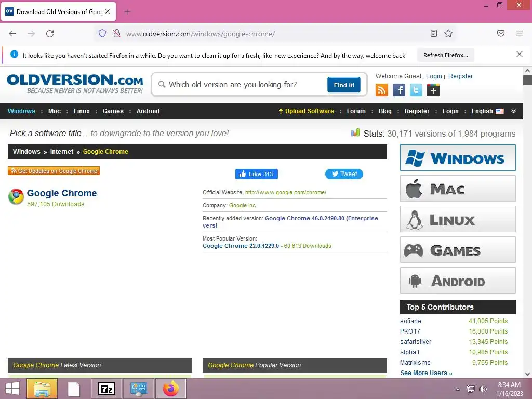
Task: Dismiss the Refresh Firefox notification bar
Action: pyautogui.click(x=520, y=54)
